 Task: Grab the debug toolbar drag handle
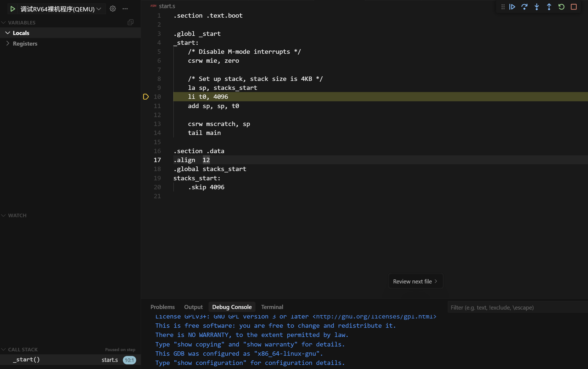coord(503,7)
